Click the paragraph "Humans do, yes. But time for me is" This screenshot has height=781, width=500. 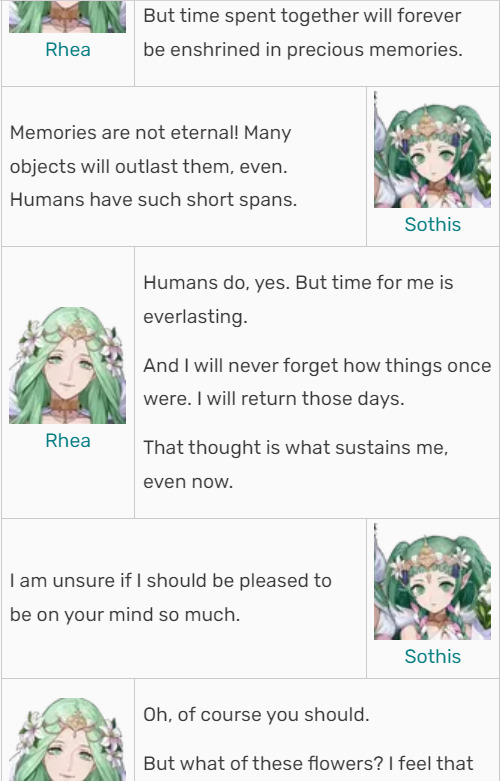298,283
